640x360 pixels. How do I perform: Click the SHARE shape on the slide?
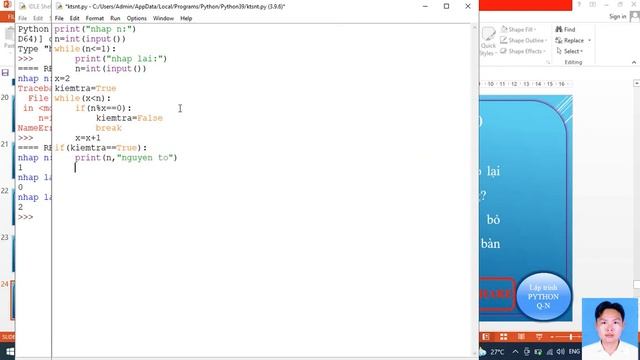[x=497, y=294]
